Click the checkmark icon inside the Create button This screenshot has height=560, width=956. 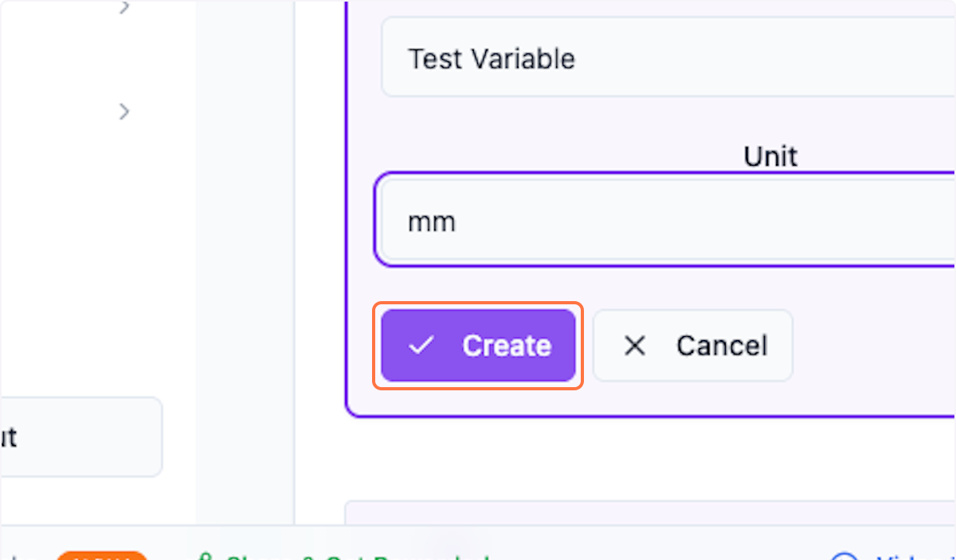click(422, 345)
